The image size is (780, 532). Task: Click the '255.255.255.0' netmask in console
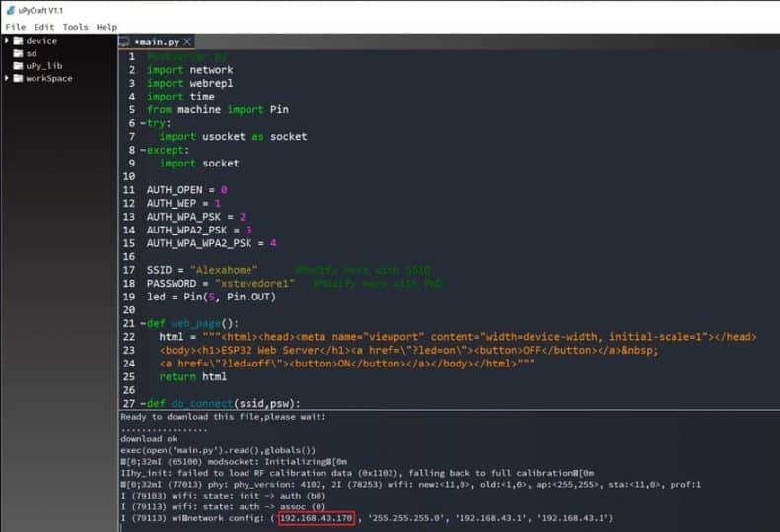405,518
